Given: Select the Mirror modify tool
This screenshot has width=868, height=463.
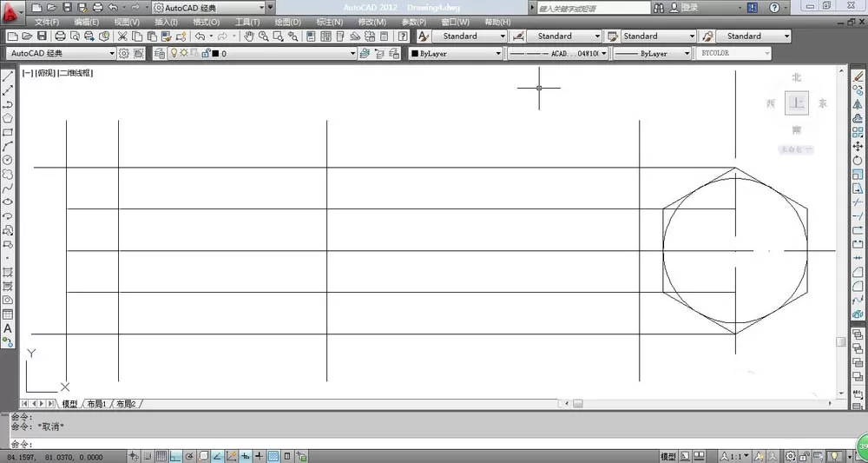Looking at the screenshot, I should coord(858,104).
